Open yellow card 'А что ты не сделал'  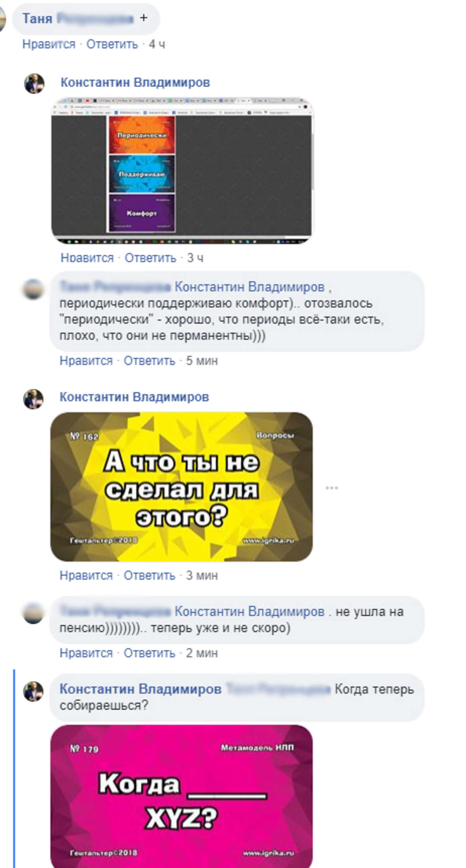(x=181, y=487)
